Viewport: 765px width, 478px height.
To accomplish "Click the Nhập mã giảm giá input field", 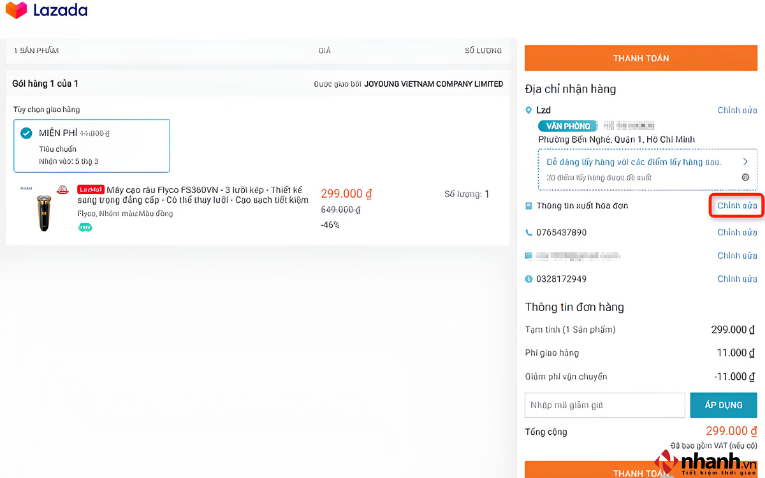I will click(x=605, y=405).
